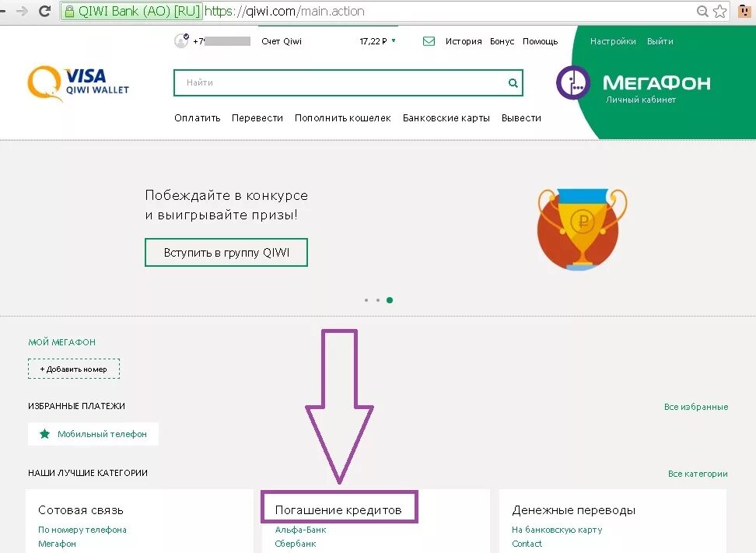
Task: Select the third active banner dot
Action: tap(390, 300)
